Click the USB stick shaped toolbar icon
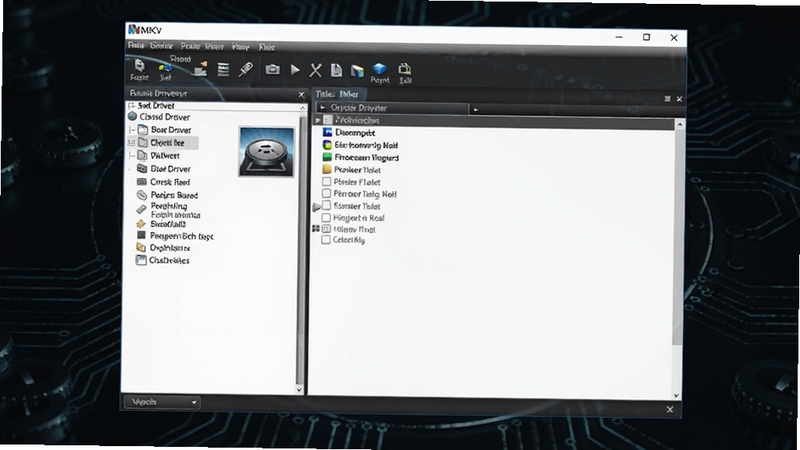This screenshot has height=450, width=800. (246, 69)
